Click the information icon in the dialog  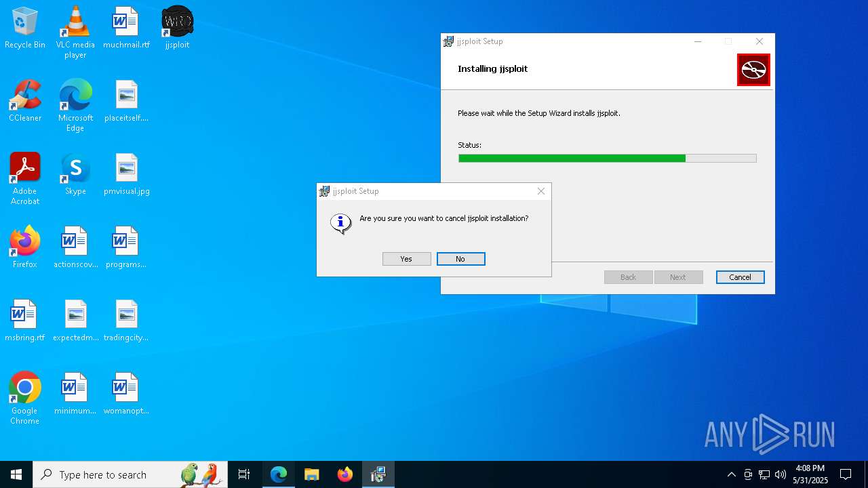(340, 222)
